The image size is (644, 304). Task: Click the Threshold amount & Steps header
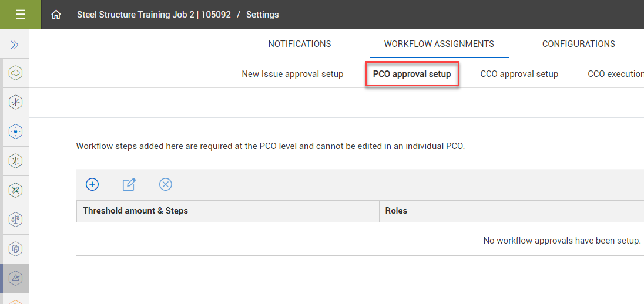coord(136,211)
